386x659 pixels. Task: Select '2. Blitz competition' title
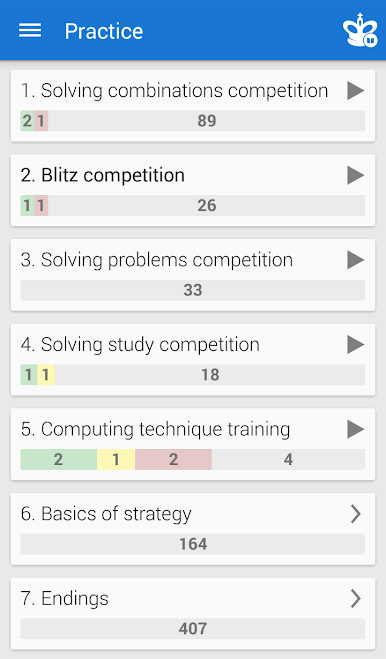point(103,175)
